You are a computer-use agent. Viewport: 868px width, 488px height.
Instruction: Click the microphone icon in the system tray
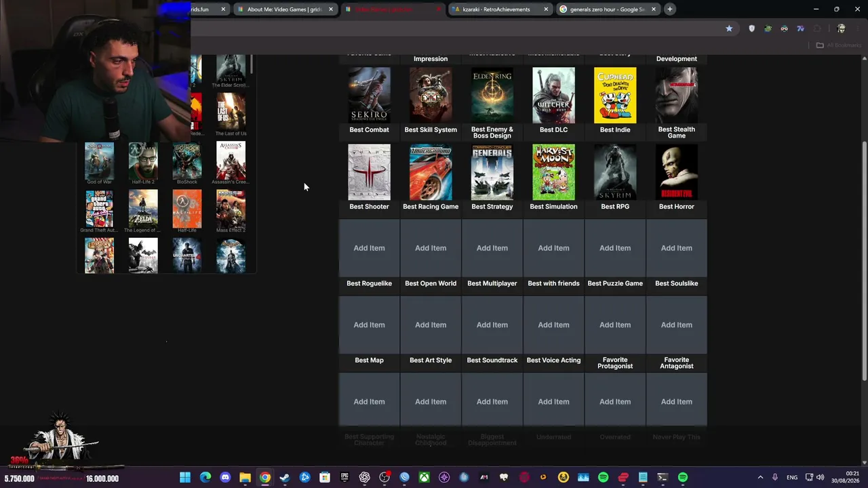pyautogui.click(x=775, y=478)
